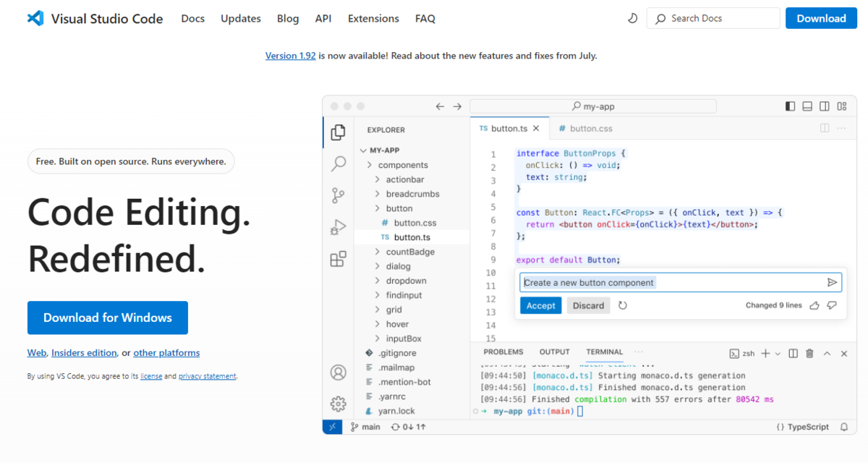Toggle the primary sidebar layout icon
Image resolution: width=868 pixels, height=463 pixels.
[x=790, y=106]
